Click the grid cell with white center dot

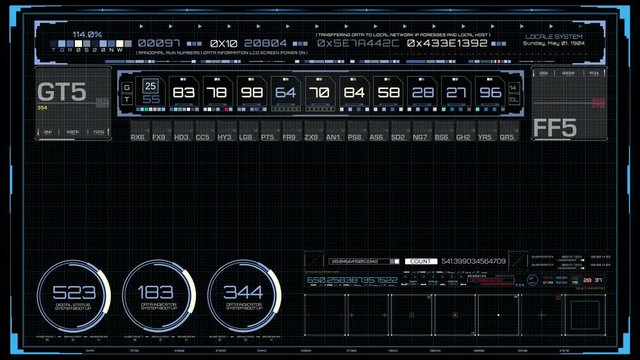point(498,315)
